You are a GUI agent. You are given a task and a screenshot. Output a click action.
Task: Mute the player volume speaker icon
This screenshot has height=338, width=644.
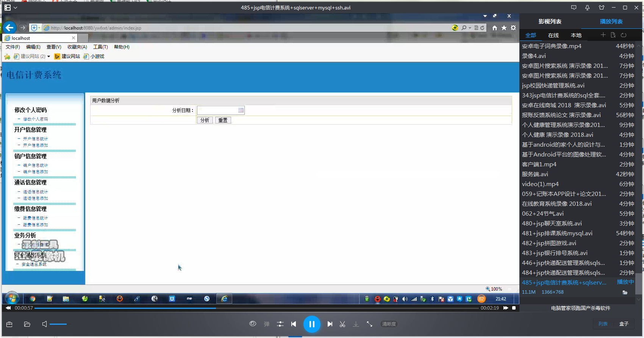coord(45,324)
